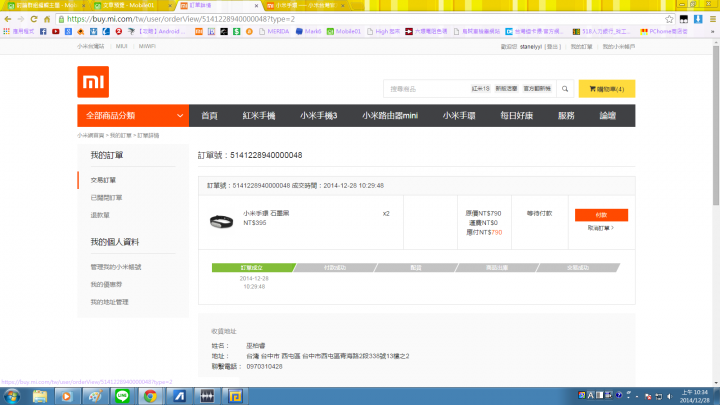Open the 首頁 navigation item
Image resolution: width=720 pixels, height=405 pixels.
click(x=209, y=116)
